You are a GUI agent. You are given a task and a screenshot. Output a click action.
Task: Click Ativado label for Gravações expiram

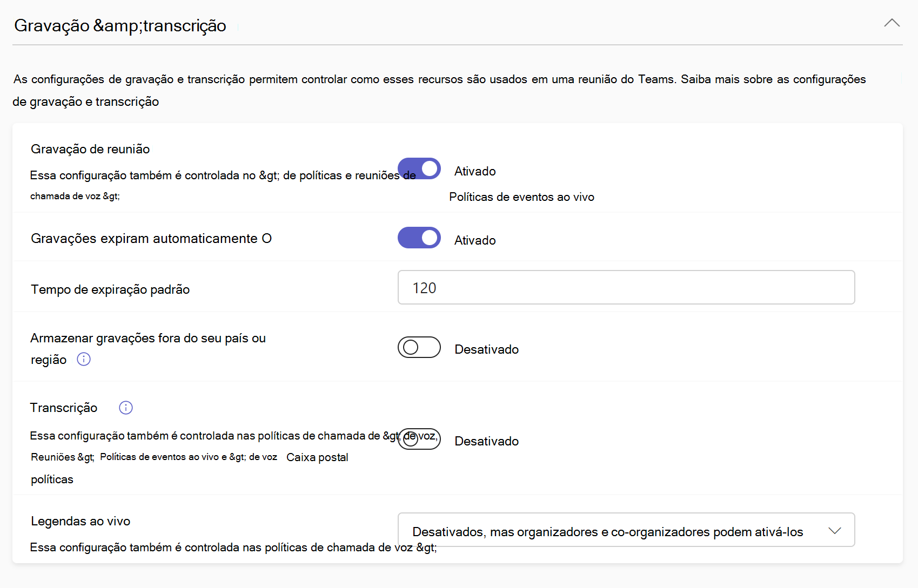tap(475, 240)
